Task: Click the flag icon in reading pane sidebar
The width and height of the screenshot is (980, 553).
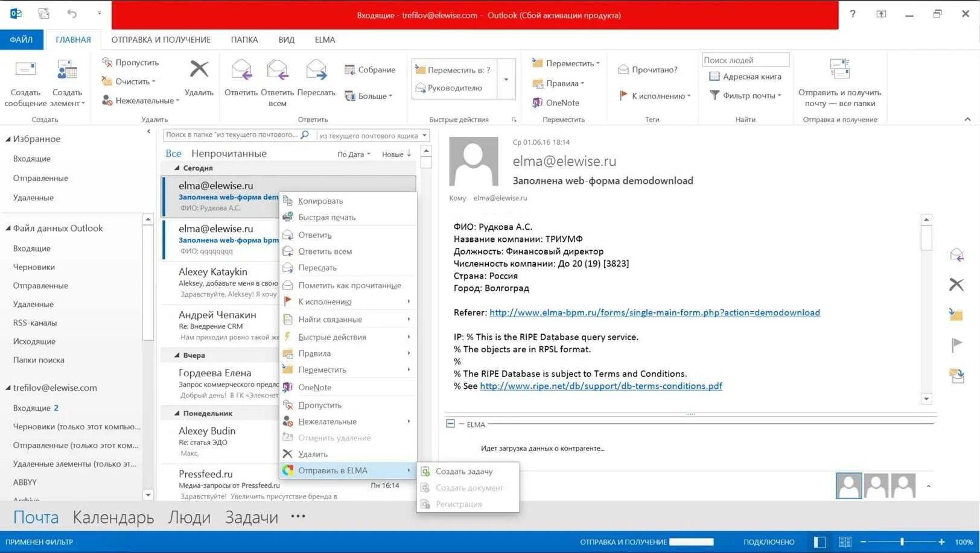Action: (x=956, y=345)
